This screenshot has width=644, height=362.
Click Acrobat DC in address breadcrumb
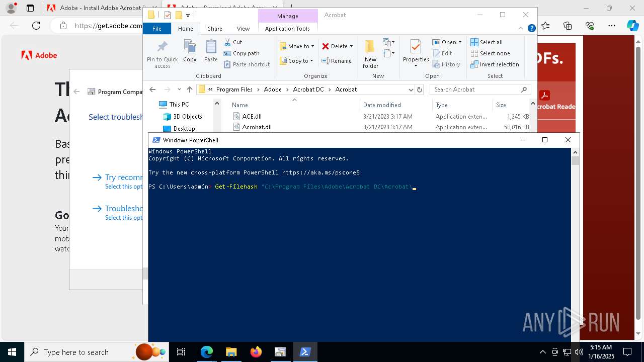point(308,89)
